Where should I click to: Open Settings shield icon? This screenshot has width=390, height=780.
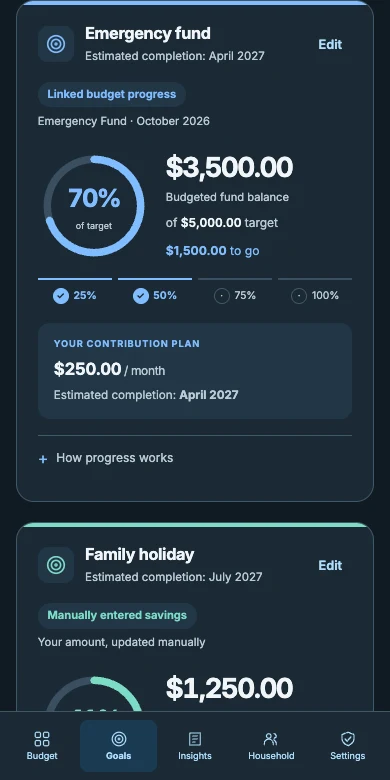pyautogui.click(x=348, y=739)
